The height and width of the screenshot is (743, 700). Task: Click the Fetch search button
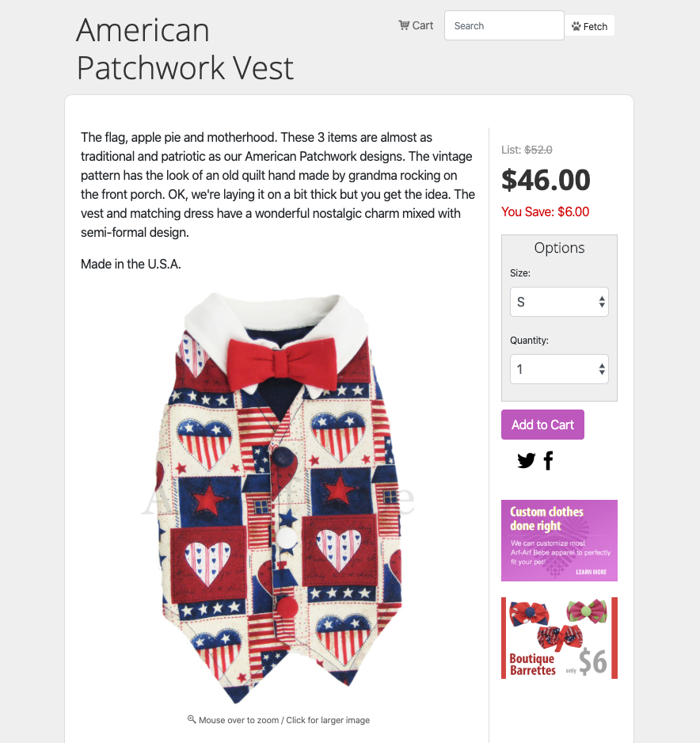pyautogui.click(x=590, y=26)
